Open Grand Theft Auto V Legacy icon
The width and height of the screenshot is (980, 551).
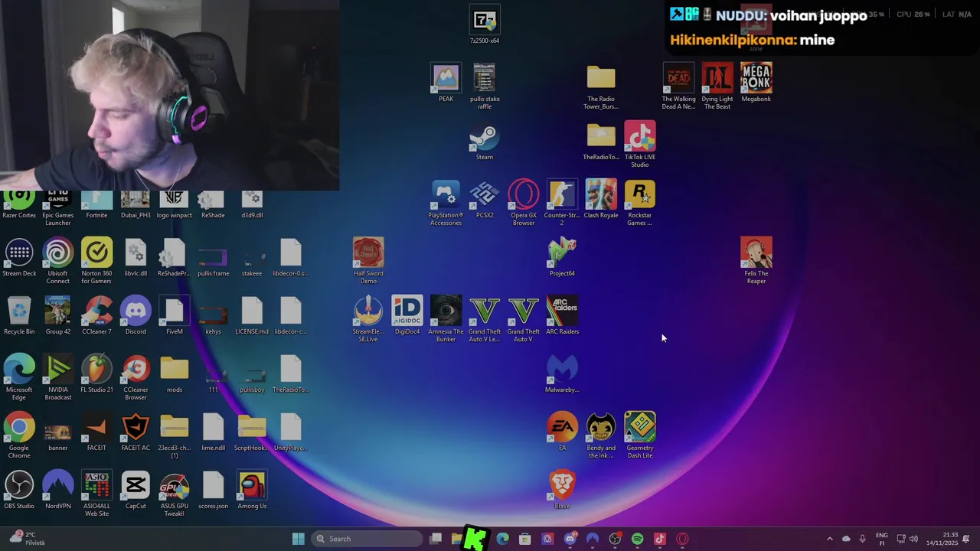[485, 318]
